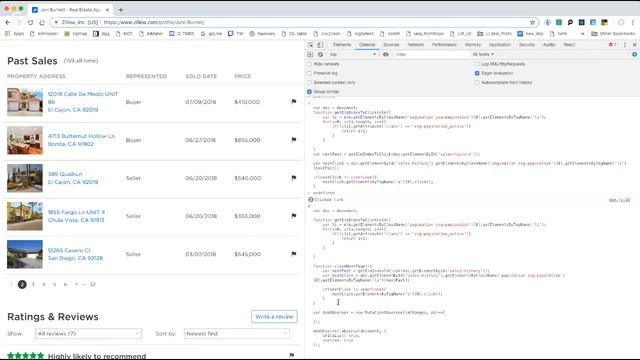Switch to the Elements tab

tap(342, 44)
